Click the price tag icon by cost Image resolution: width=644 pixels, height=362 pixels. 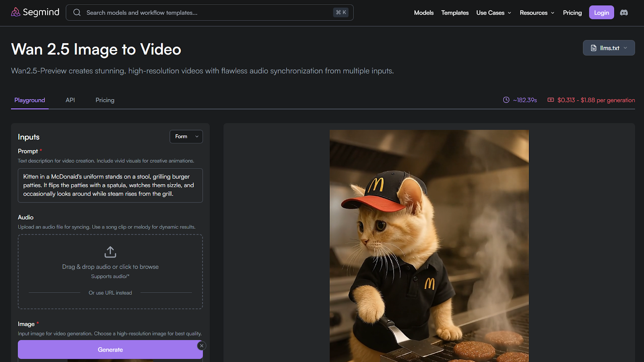[551, 100]
